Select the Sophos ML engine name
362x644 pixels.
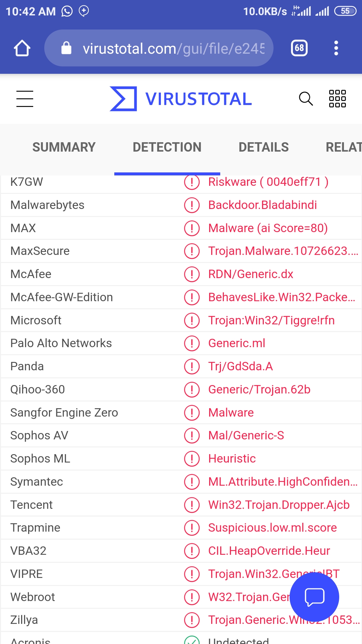click(x=40, y=459)
